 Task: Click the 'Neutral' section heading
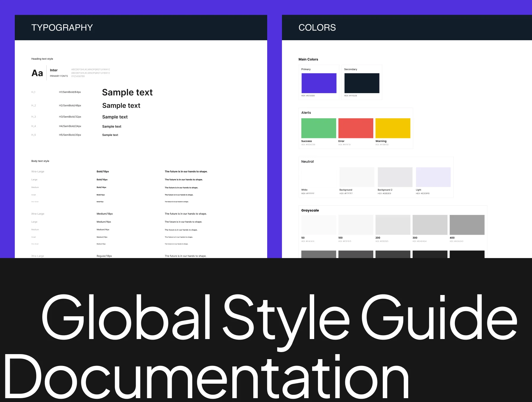point(307,161)
